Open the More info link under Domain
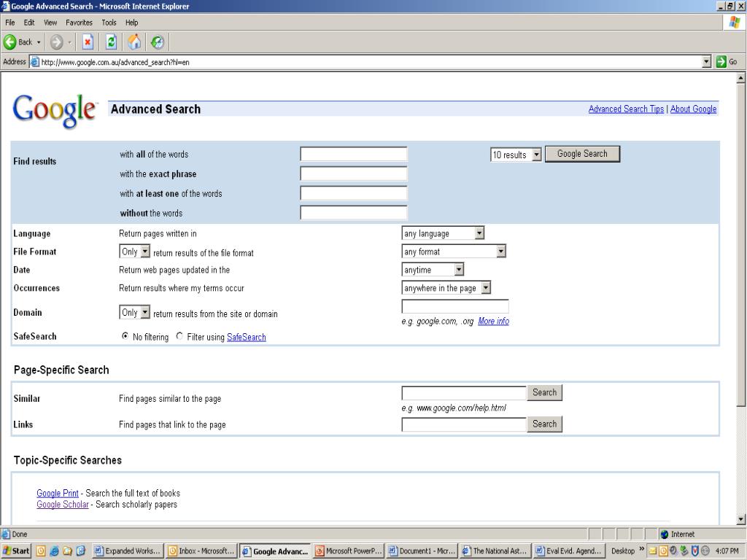This screenshot has height=560, width=747. point(494,322)
